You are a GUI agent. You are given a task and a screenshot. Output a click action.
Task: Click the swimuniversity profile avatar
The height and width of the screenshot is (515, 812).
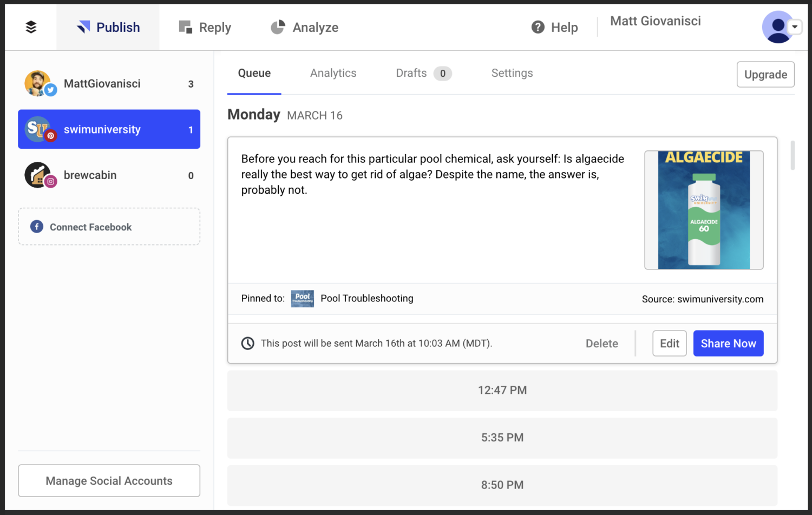38,129
